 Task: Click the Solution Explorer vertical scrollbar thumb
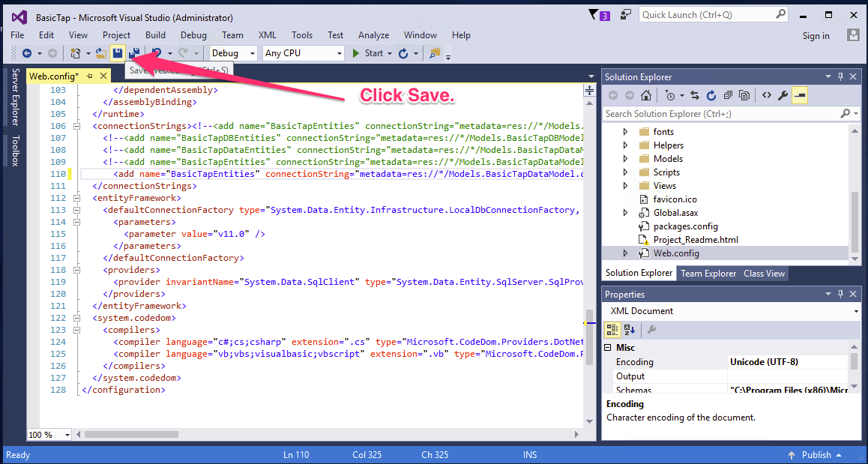click(x=855, y=221)
